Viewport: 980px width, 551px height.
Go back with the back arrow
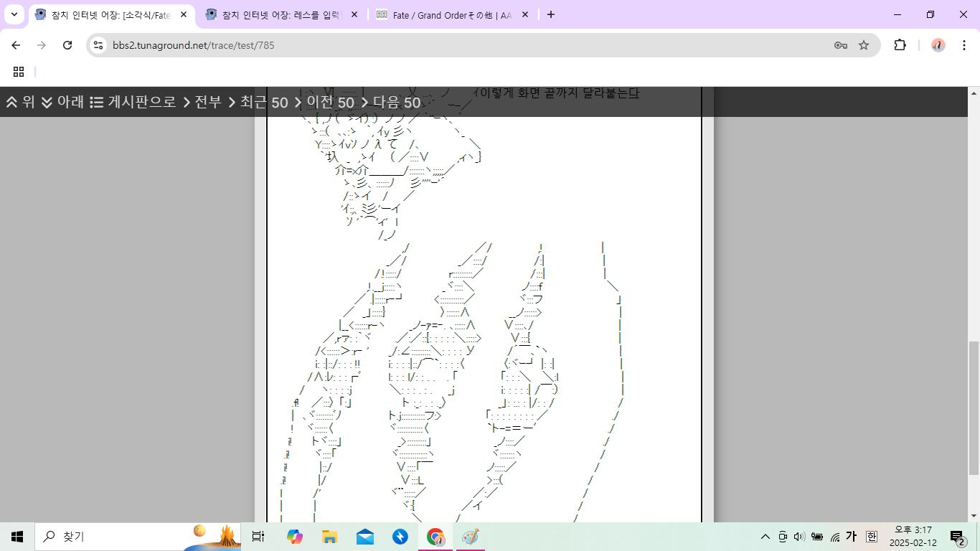coord(16,45)
